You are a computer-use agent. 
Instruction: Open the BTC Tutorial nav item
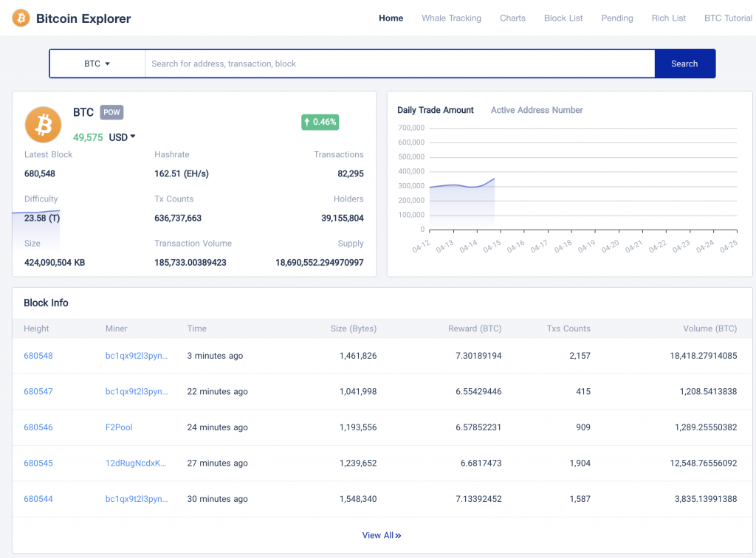[x=728, y=18]
